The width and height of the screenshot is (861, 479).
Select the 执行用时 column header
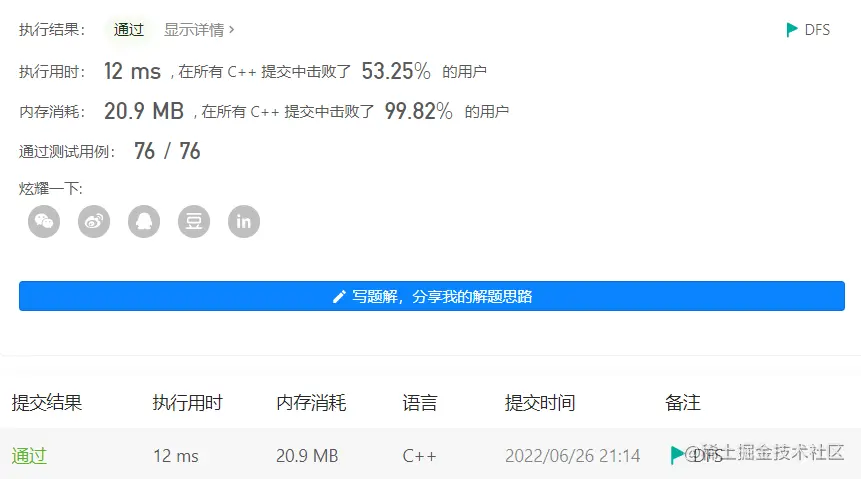[187, 403]
